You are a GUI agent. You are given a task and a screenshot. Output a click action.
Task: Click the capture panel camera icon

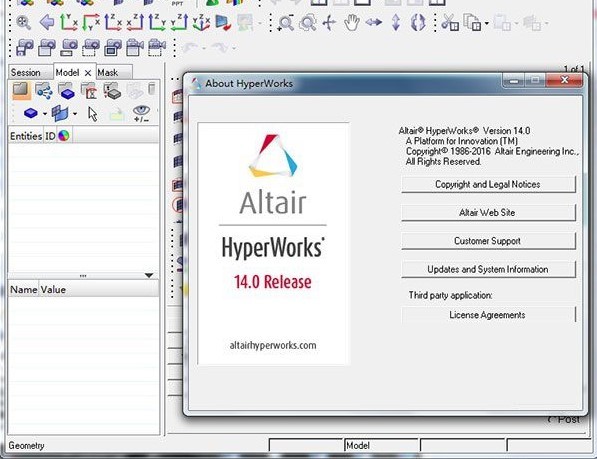47,48
